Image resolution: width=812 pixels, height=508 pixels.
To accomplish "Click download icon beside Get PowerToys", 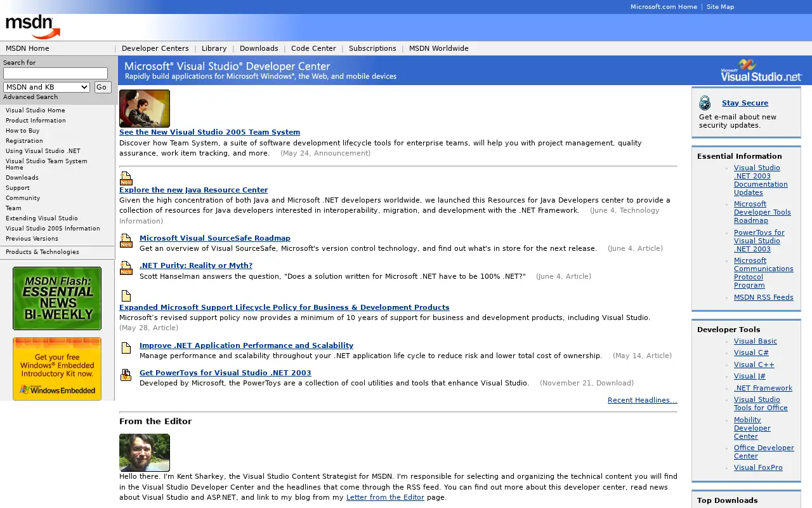I will [126, 375].
